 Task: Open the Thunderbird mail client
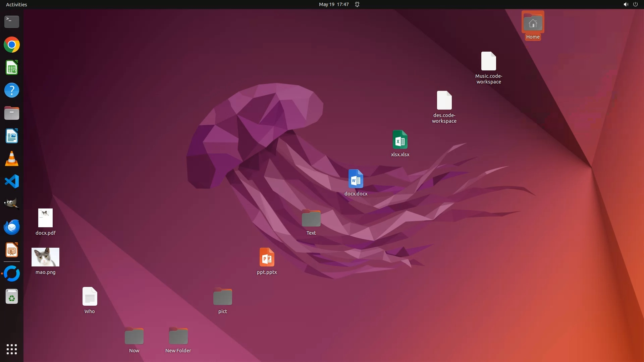(x=12, y=227)
